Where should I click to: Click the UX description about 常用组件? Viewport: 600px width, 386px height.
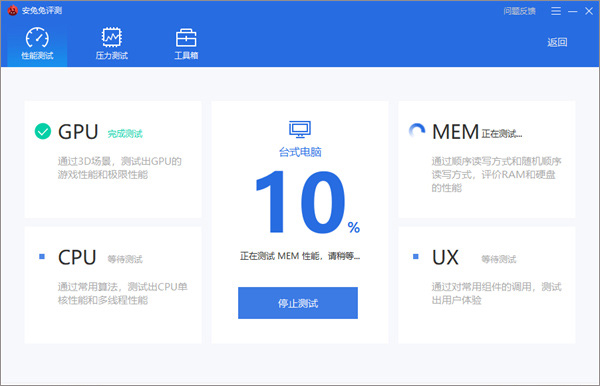coord(496,293)
